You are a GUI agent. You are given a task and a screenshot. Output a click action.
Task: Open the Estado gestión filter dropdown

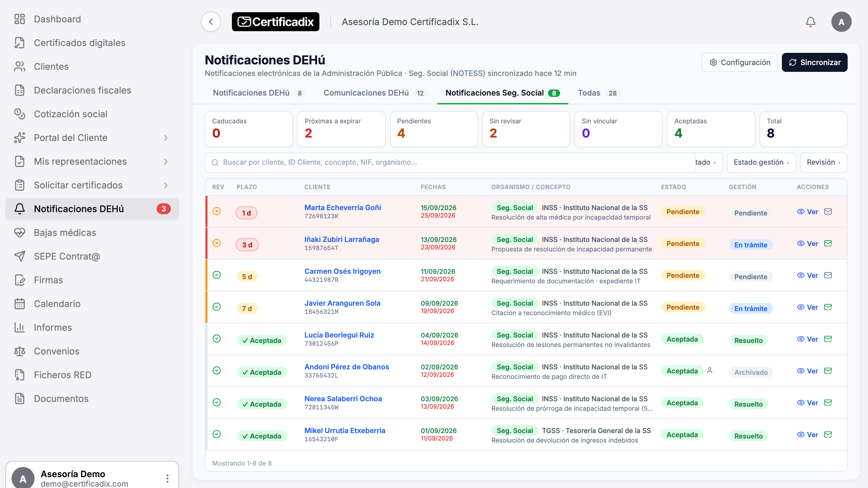[761, 162]
